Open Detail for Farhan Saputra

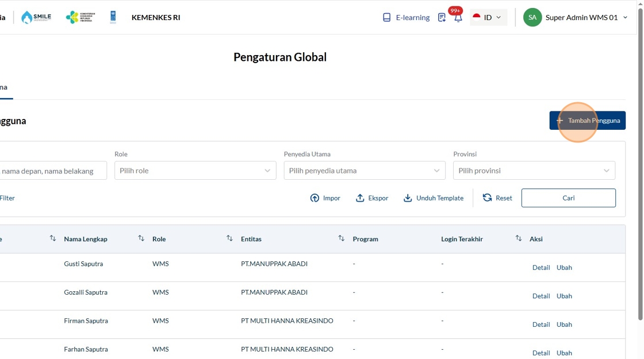tap(541, 353)
